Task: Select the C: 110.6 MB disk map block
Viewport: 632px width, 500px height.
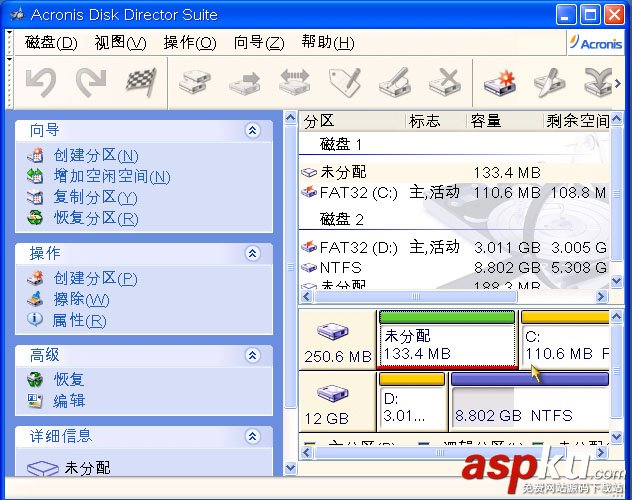Action: [x=565, y=339]
